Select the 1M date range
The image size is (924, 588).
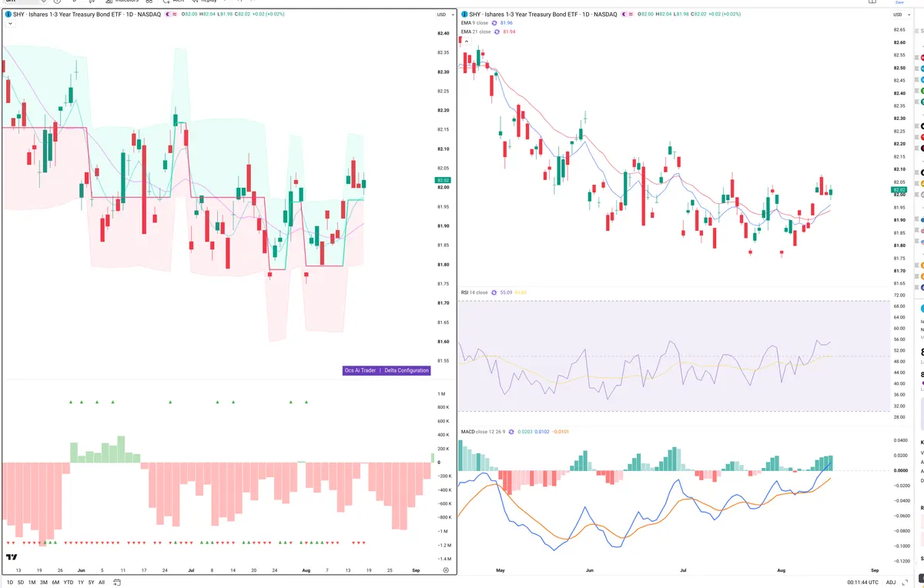(x=32, y=583)
